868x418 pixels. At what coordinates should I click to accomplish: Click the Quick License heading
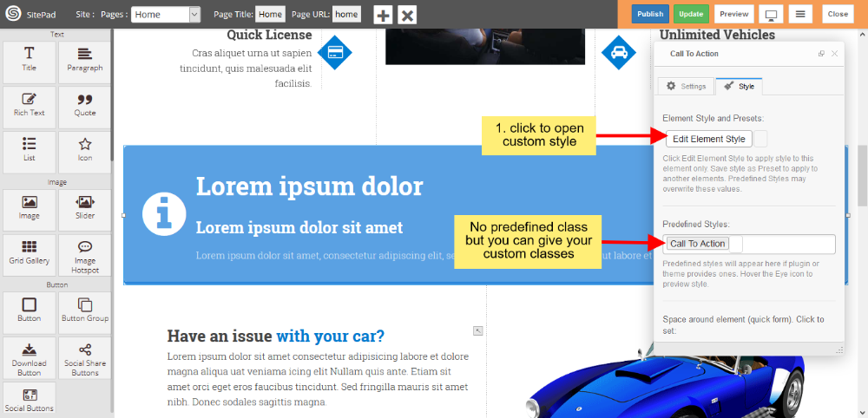coord(269,35)
